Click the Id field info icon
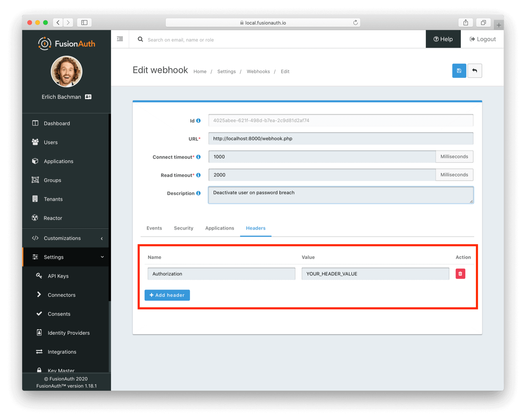 tap(199, 121)
